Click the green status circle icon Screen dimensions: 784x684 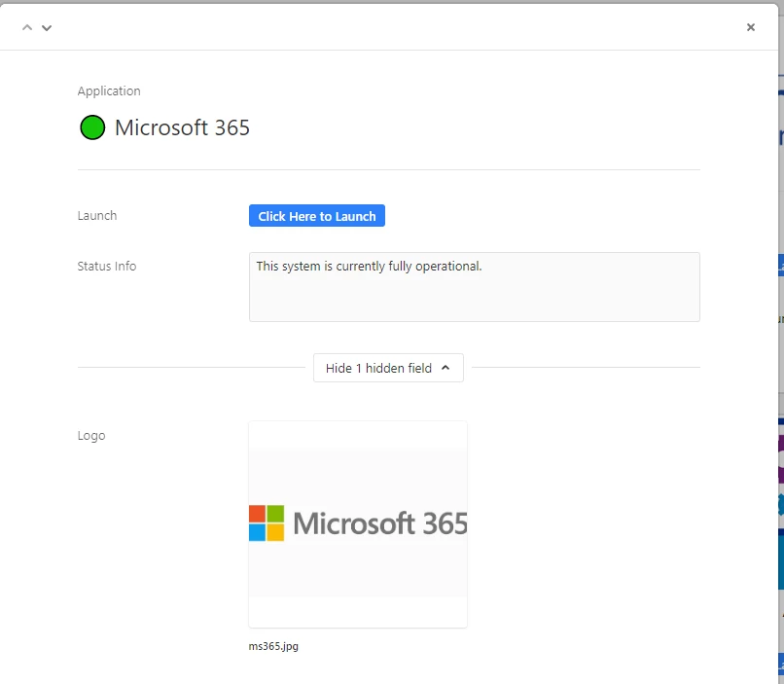pyautogui.click(x=92, y=127)
